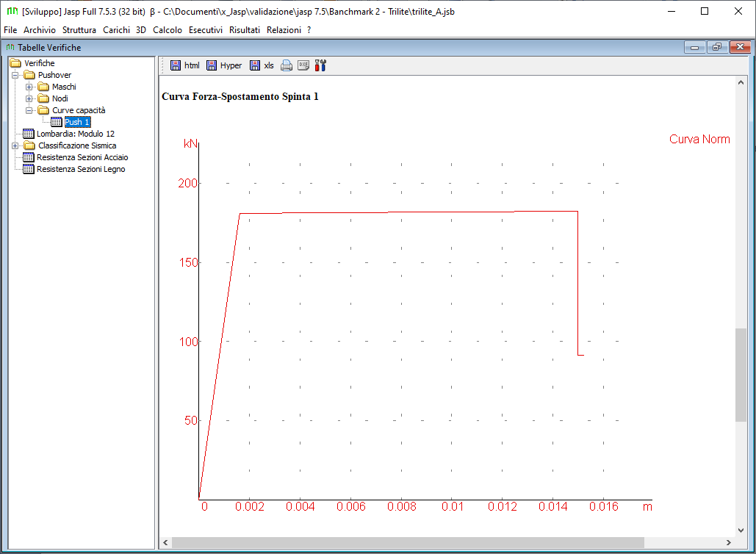Screen dimensions: 756x554
Task: Open the Calcolo menu
Action: [x=168, y=30]
